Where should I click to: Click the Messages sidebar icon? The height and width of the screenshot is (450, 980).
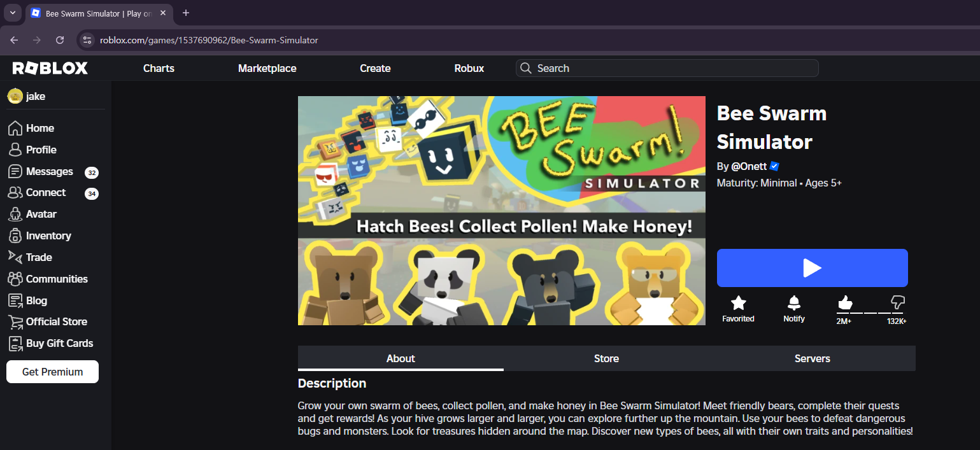15,171
